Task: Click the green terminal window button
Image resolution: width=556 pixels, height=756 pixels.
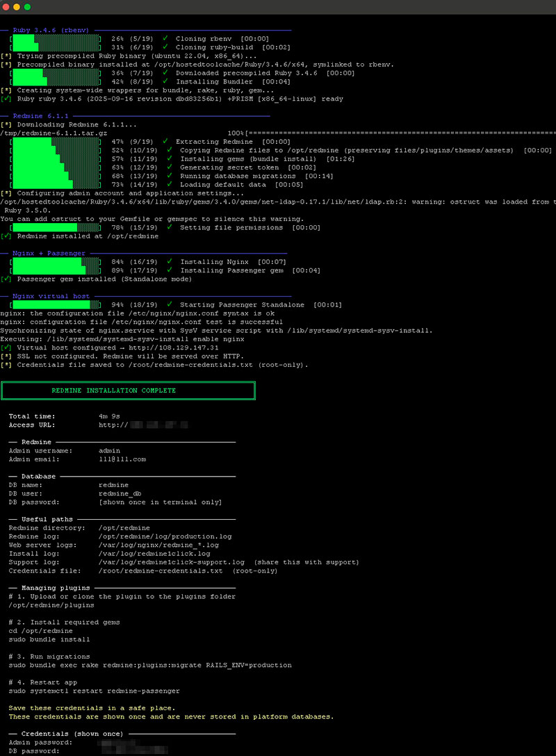Action: click(26, 6)
